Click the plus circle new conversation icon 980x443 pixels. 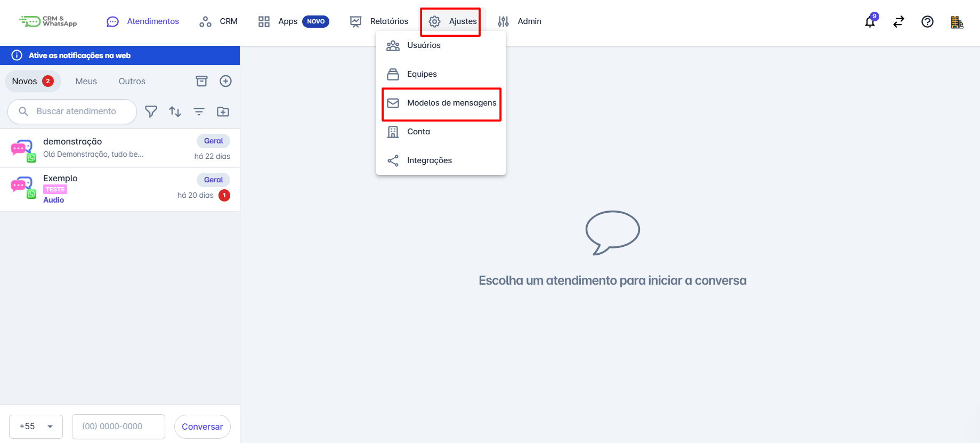pyautogui.click(x=225, y=81)
